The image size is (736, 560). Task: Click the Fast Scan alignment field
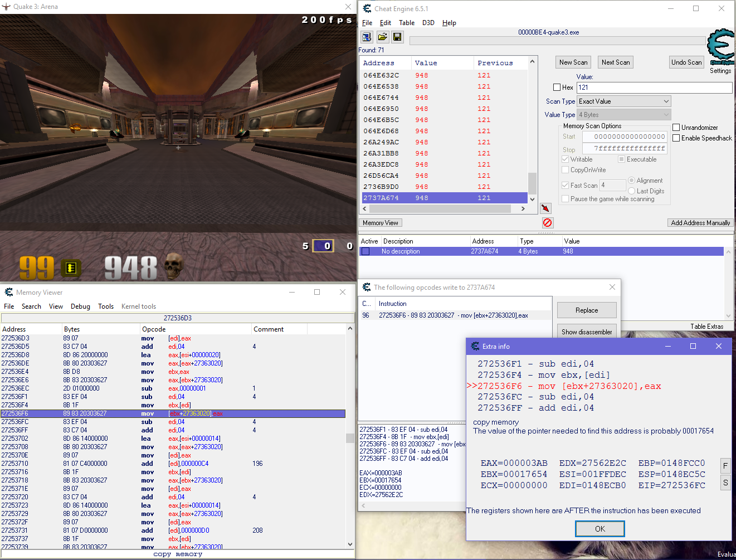tap(613, 185)
